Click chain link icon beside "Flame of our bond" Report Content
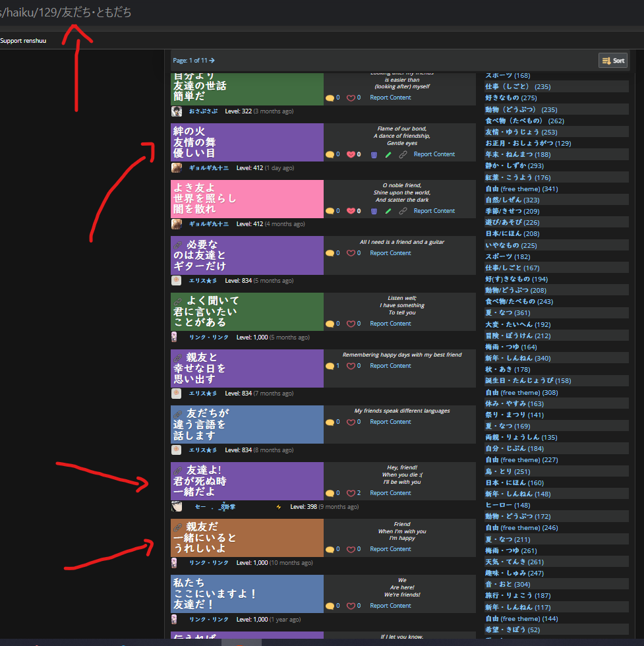Screen dimensions: 644x646 tap(403, 154)
